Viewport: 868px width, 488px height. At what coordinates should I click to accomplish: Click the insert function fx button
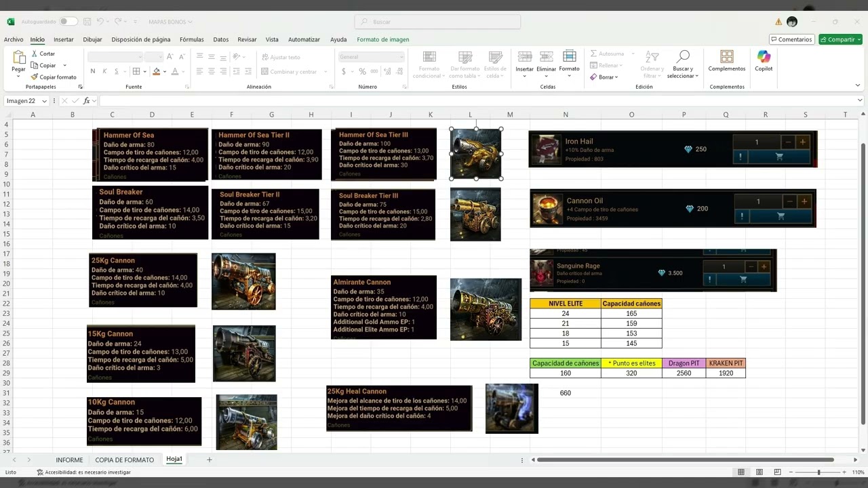click(x=88, y=101)
